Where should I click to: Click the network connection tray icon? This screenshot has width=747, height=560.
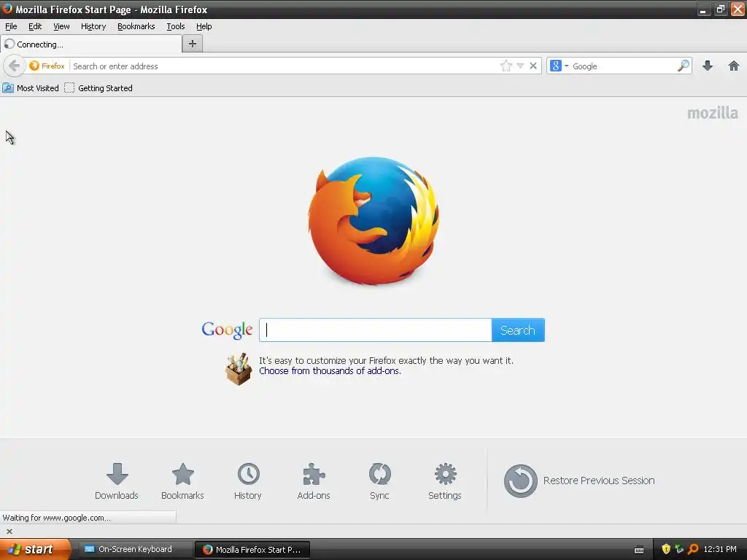point(679,550)
